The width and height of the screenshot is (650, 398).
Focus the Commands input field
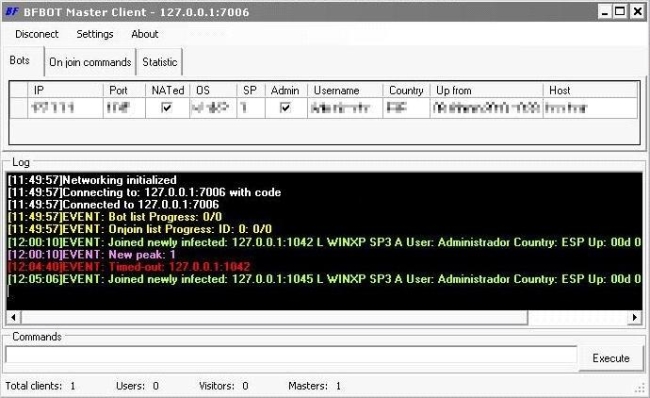click(291, 354)
